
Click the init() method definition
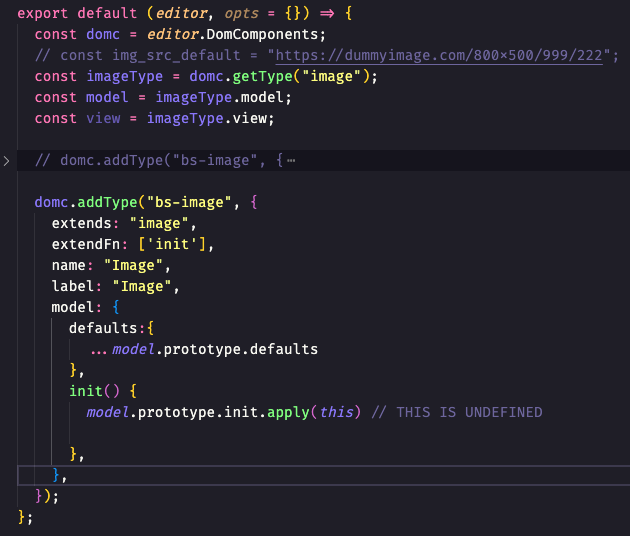click(x=94, y=391)
